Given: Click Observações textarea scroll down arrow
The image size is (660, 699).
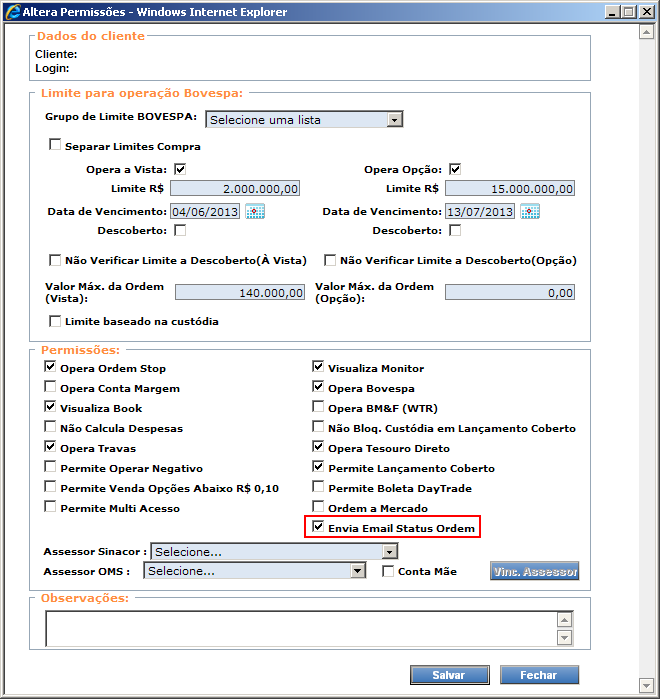Looking at the screenshot, I should coord(564,637).
